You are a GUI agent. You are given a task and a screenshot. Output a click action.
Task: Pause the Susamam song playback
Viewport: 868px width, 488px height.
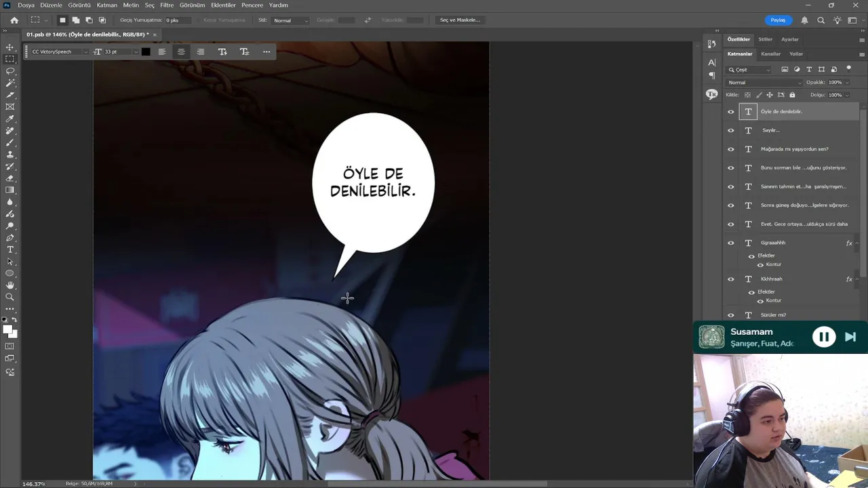click(x=824, y=337)
